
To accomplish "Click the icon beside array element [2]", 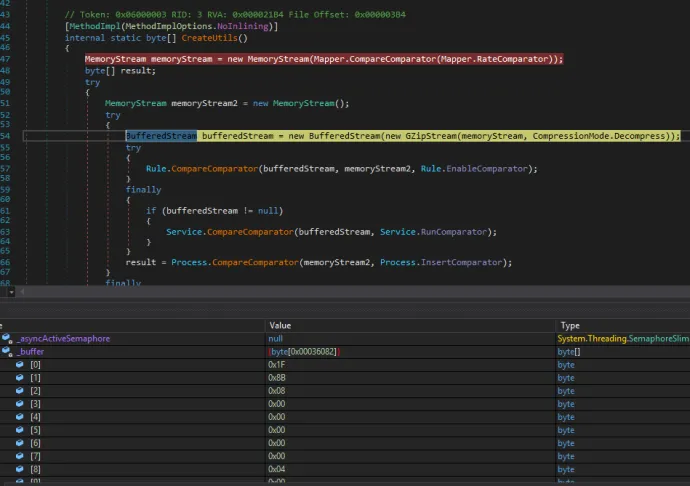I will coord(20,390).
